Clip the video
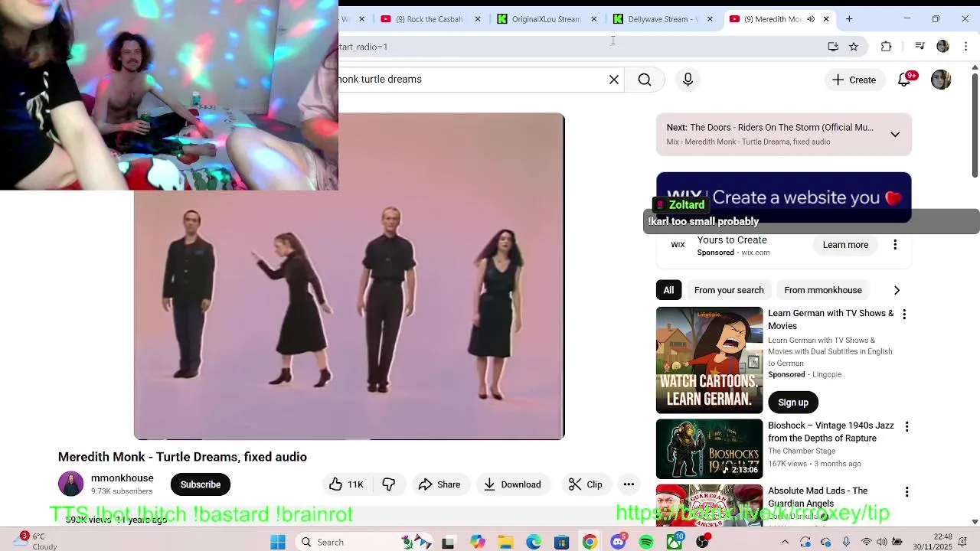This screenshot has width=980, height=551. click(586, 484)
